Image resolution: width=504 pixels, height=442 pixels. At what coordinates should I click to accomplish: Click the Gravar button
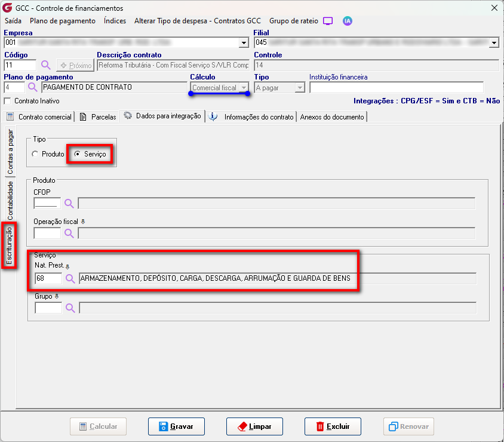tap(176, 426)
